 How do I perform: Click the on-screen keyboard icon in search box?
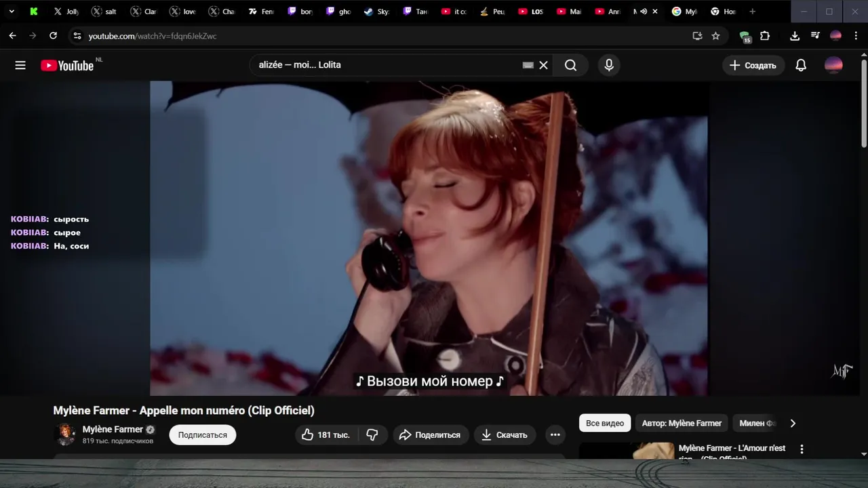click(x=528, y=65)
